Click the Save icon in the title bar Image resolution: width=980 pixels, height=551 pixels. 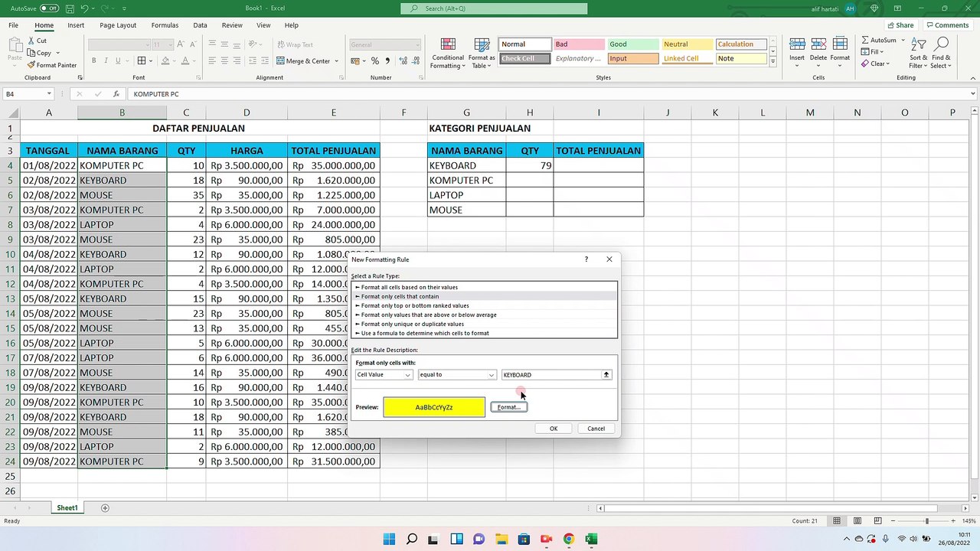pyautogui.click(x=69, y=8)
